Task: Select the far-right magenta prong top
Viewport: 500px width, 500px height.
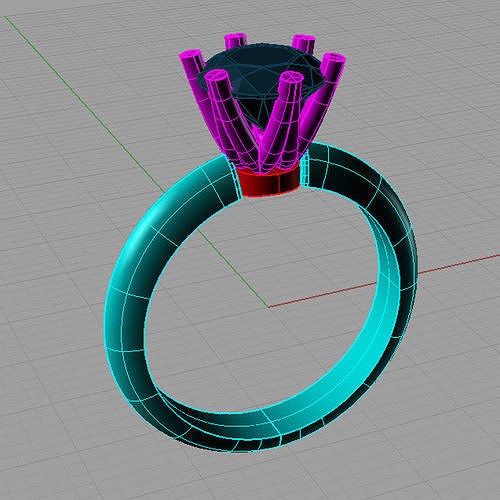Action: tap(334, 60)
